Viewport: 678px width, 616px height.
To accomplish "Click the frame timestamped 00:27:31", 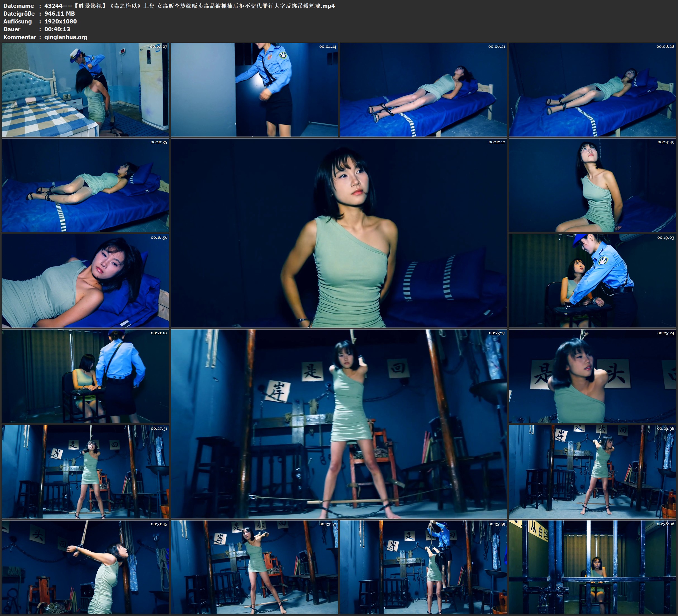I will [85, 472].
